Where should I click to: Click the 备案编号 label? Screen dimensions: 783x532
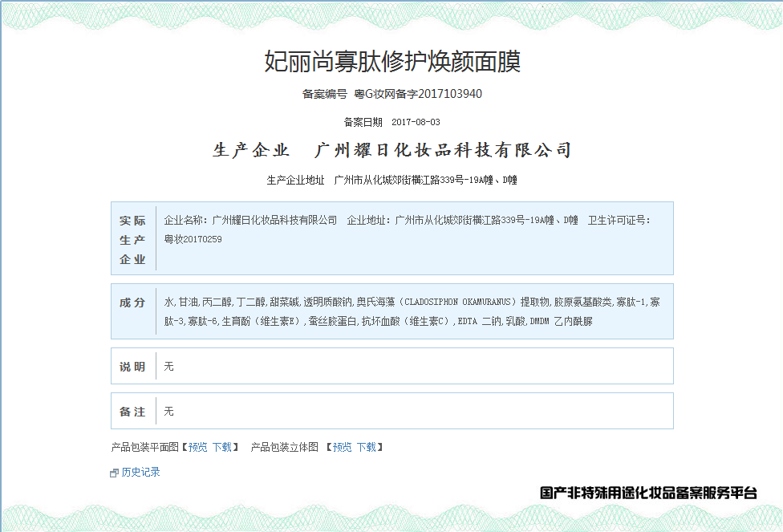click(x=325, y=94)
